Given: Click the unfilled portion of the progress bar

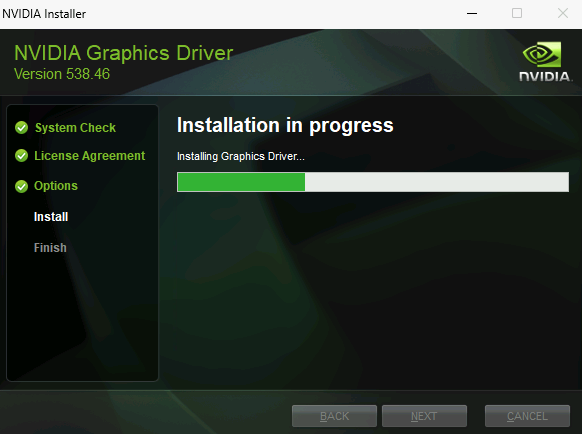Looking at the screenshot, I should (436, 182).
